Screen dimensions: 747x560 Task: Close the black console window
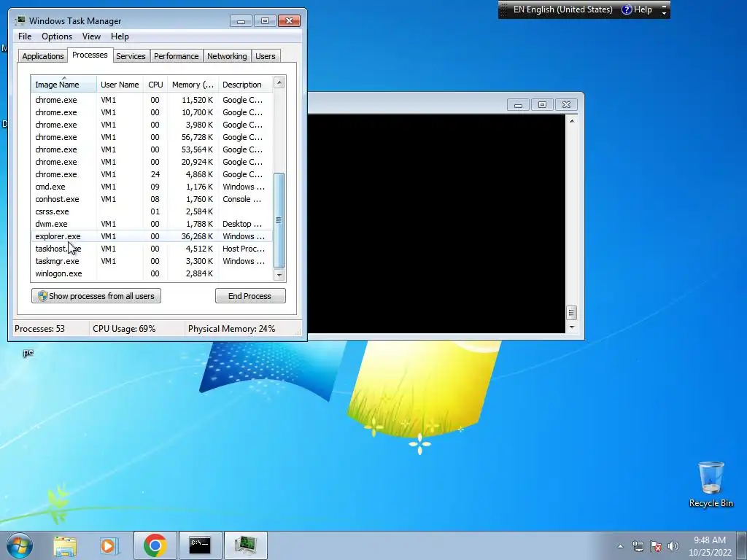[566, 105]
